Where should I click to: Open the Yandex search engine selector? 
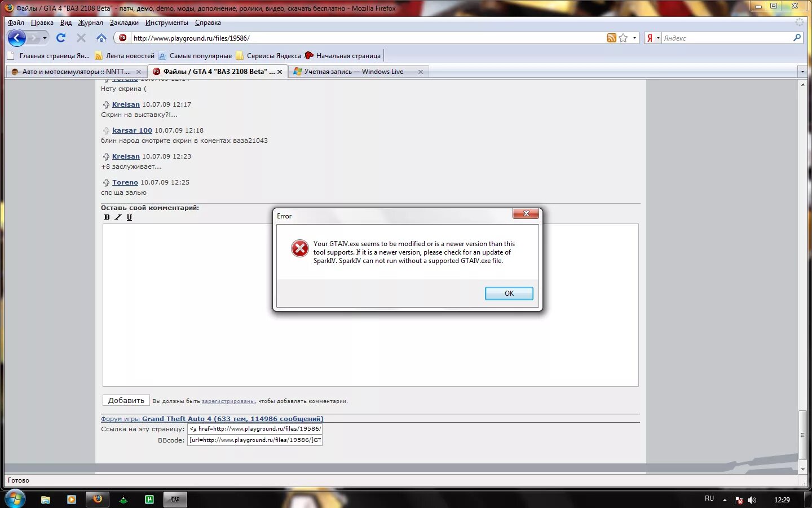pos(653,38)
